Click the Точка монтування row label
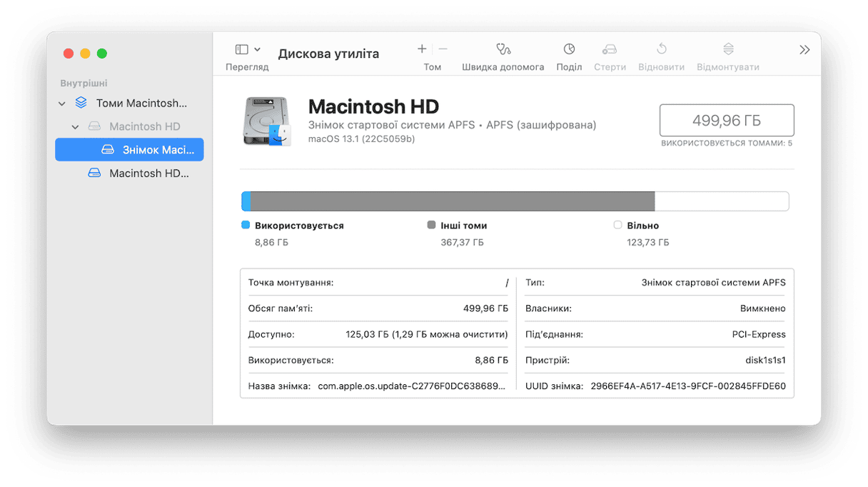Screen dimensions: 868x487 click(x=291, y=283)
